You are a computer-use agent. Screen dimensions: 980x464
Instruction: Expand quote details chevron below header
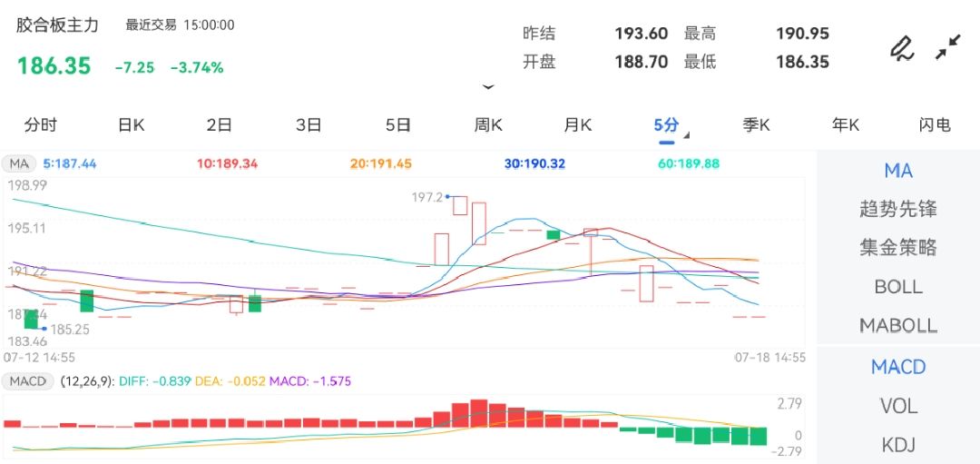(488, 87)
